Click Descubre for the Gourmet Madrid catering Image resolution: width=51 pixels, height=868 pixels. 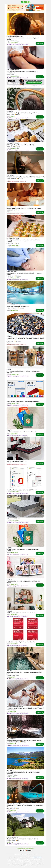[39, 149]
